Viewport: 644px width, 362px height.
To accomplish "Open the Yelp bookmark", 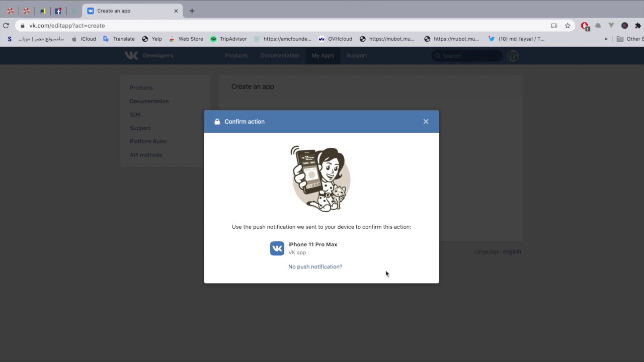I will [152, 39].
